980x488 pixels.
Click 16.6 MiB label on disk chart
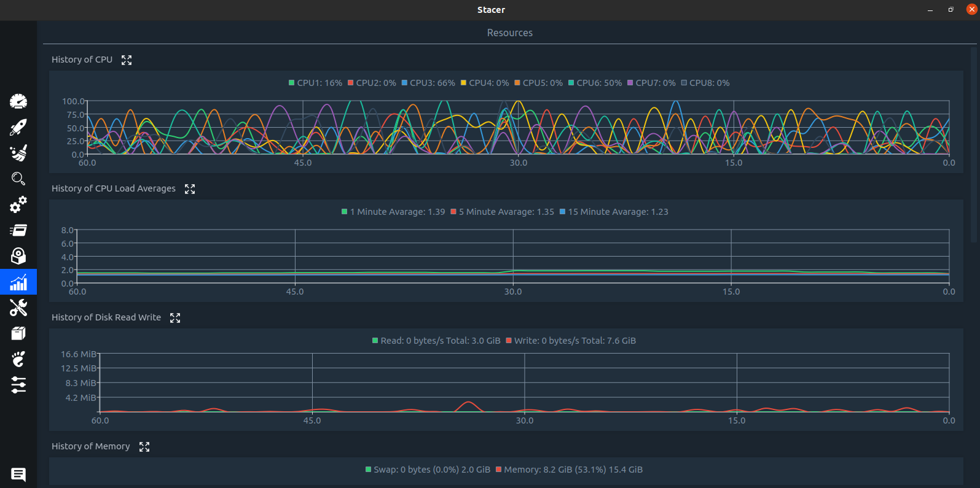coord(79,354)
